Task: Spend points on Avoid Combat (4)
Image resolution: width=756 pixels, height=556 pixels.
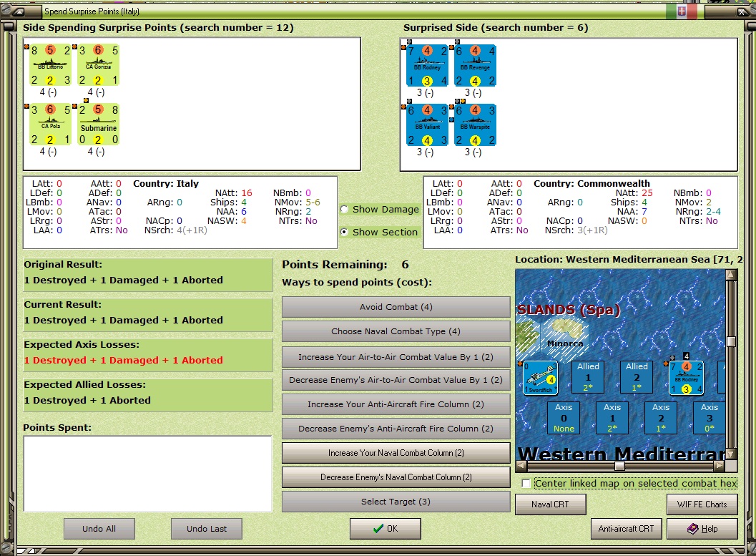Action: pos(396,307)
